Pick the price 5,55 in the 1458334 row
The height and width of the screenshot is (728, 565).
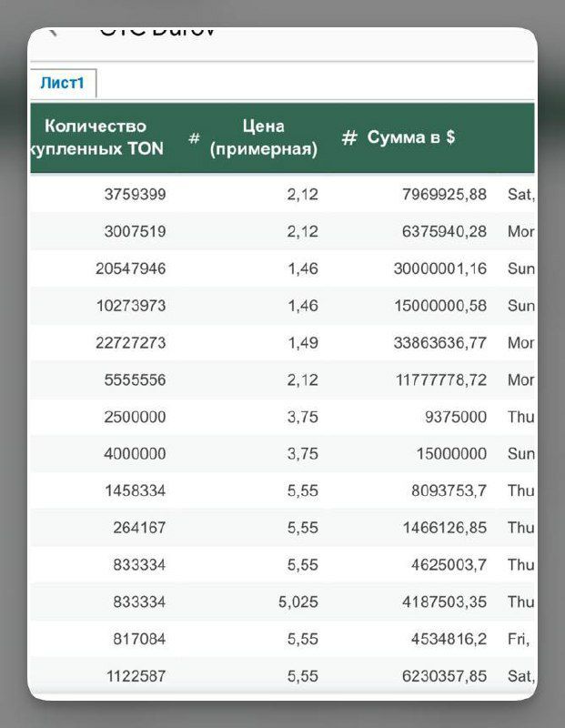[303, 490]
